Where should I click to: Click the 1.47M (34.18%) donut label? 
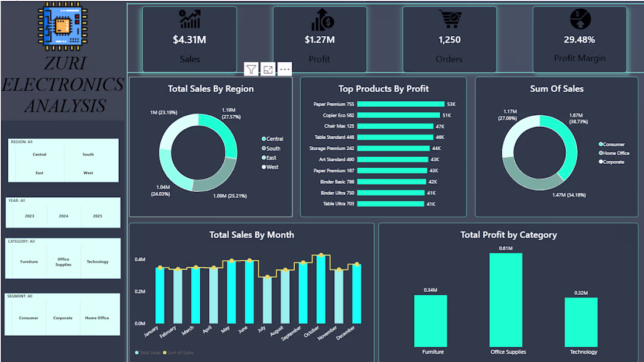pyautogui.click(x=569, y=195)
